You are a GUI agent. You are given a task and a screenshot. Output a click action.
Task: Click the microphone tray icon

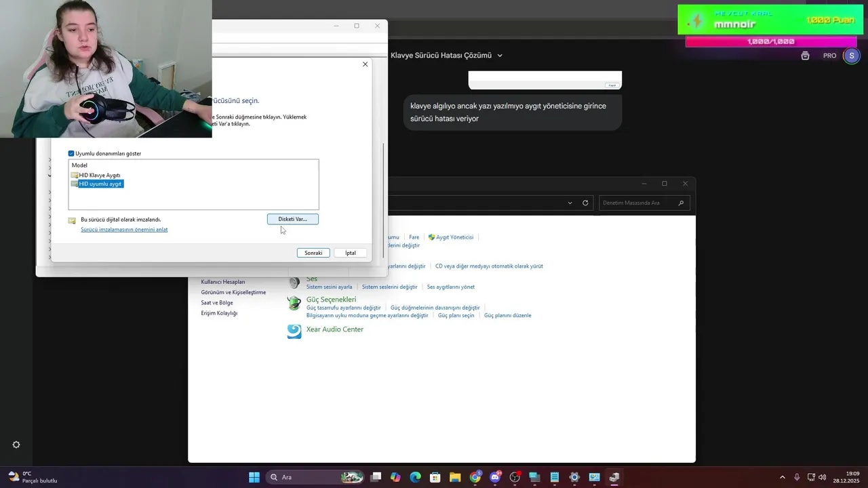pos(797,477)
